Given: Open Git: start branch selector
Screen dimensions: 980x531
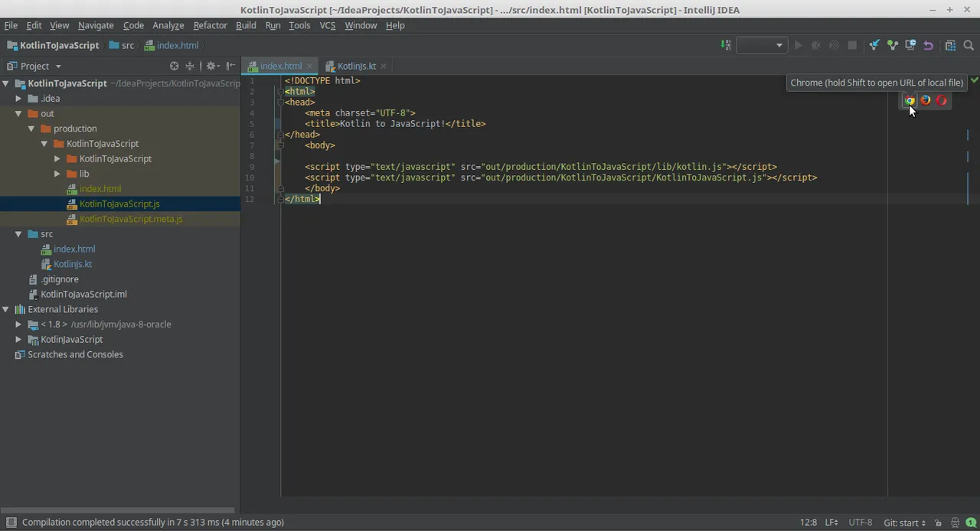Looking at the screenshot, I should 904,522.
